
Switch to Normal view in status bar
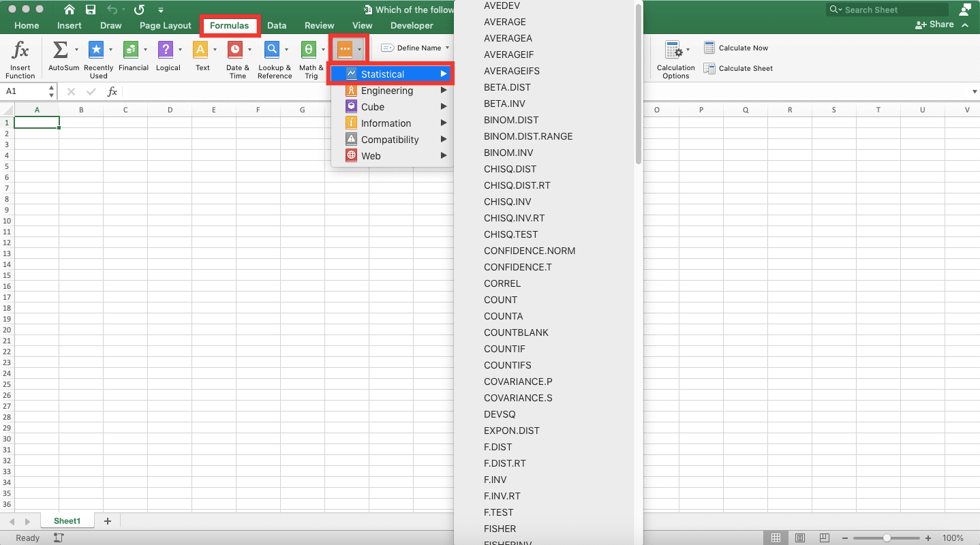point(776,538)
